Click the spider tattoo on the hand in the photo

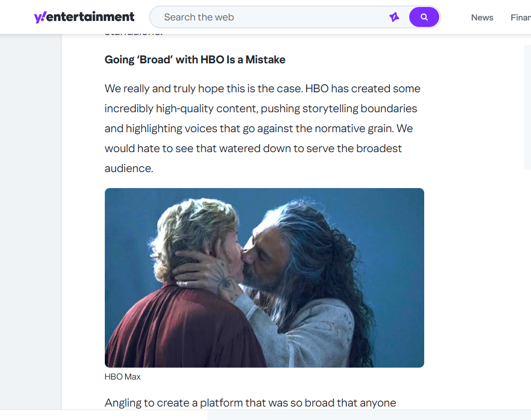(225, 285)
